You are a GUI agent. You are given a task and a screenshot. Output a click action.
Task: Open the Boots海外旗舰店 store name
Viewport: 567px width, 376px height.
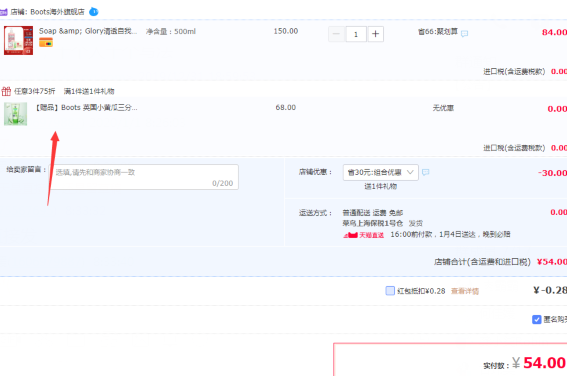pyautogui.click(x=57, y=12)
